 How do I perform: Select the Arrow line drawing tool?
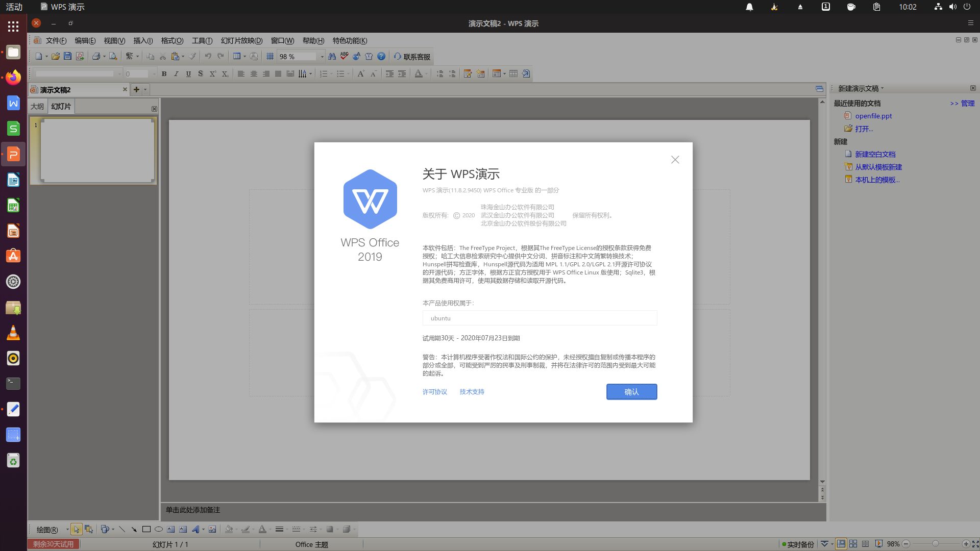click(x=134, y=530)
